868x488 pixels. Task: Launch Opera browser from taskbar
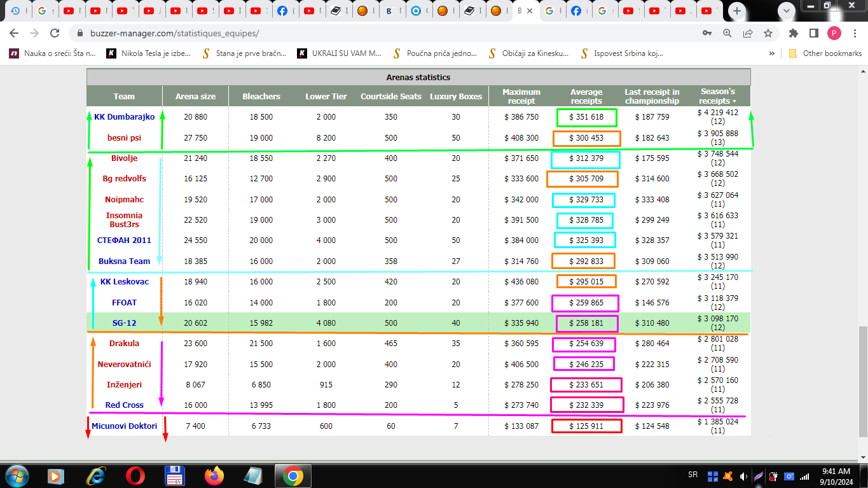[135, 475]
